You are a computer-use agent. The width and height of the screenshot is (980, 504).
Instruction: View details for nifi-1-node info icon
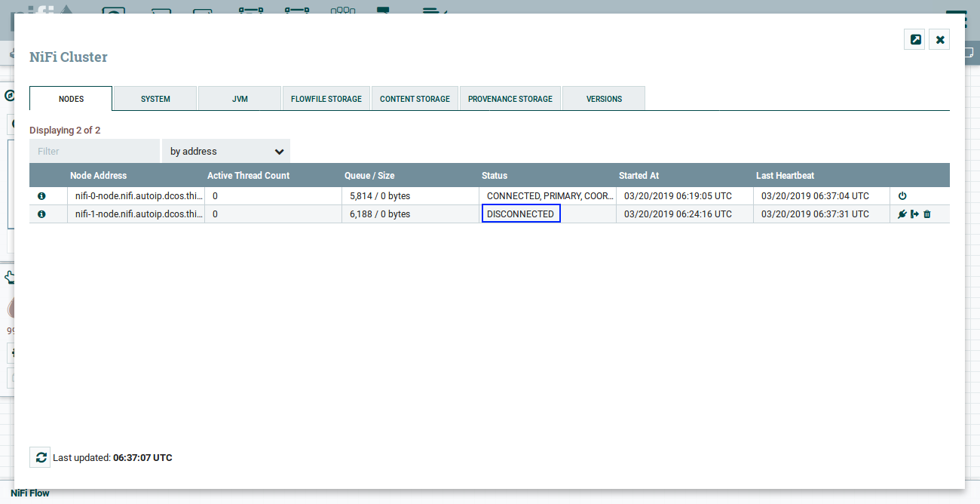point(41,214)
